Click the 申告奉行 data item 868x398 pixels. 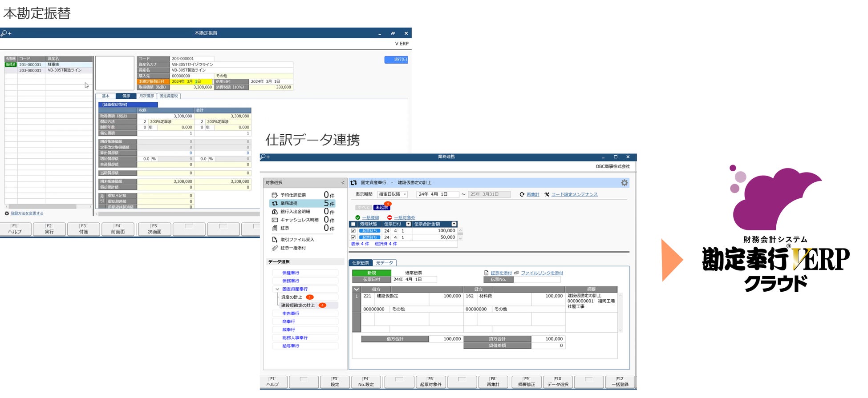[x=305, y=314]
